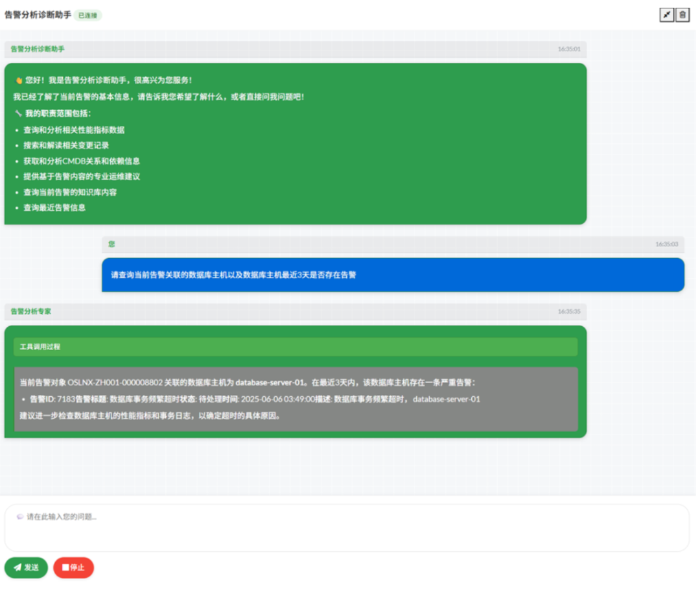Click the 告警分析专家 sender label
Screen dimensions: 700x592
31,312
